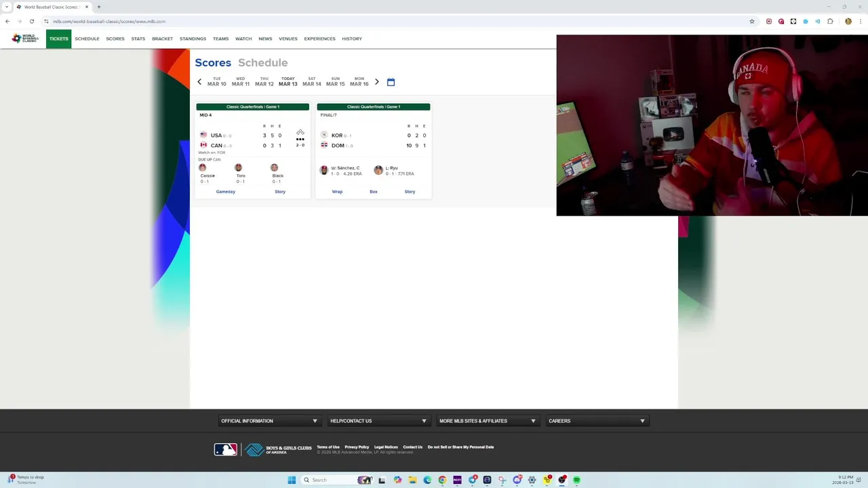Open a new browser tab
This screenshot has width=868, height=488.
click(98, 7)
